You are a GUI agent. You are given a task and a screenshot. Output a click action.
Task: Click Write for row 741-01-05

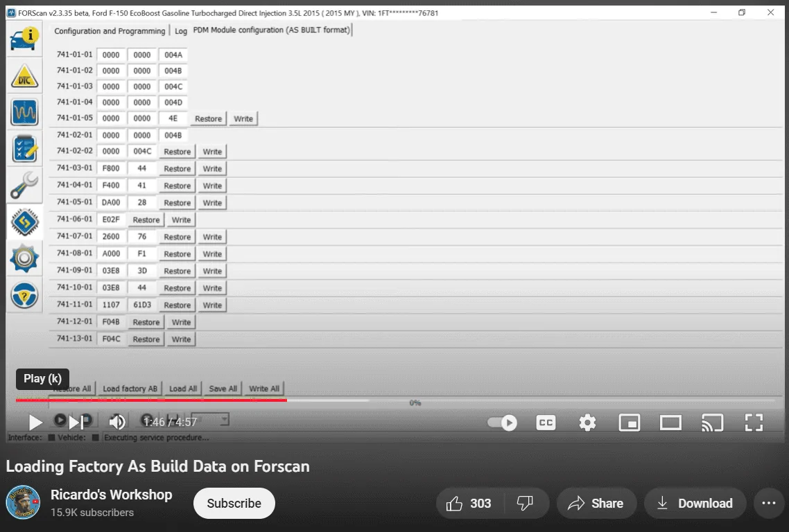coord(243,118)
